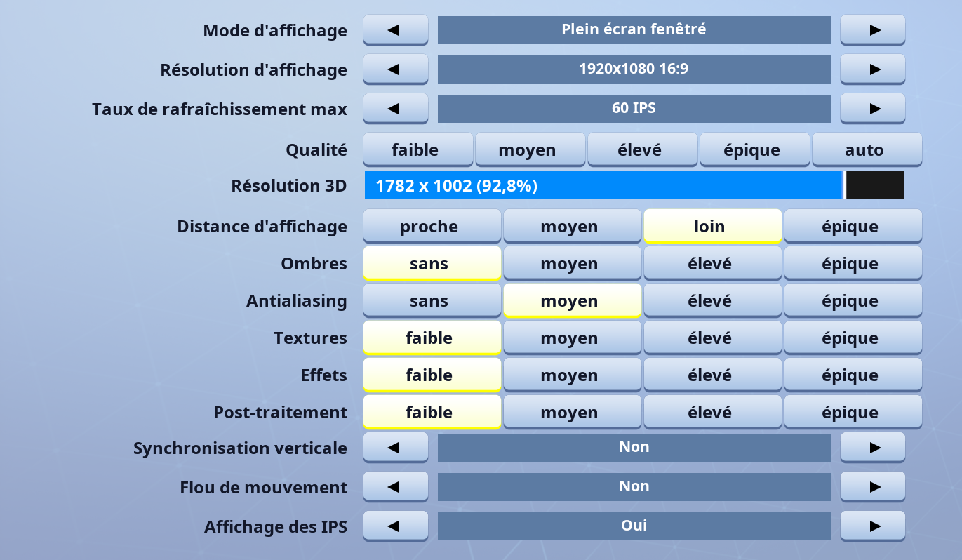Click left arrow for Résolution d'affichage
Image resolution: width=962 pixels, height=560 pixels.
[x=396, y=69]
